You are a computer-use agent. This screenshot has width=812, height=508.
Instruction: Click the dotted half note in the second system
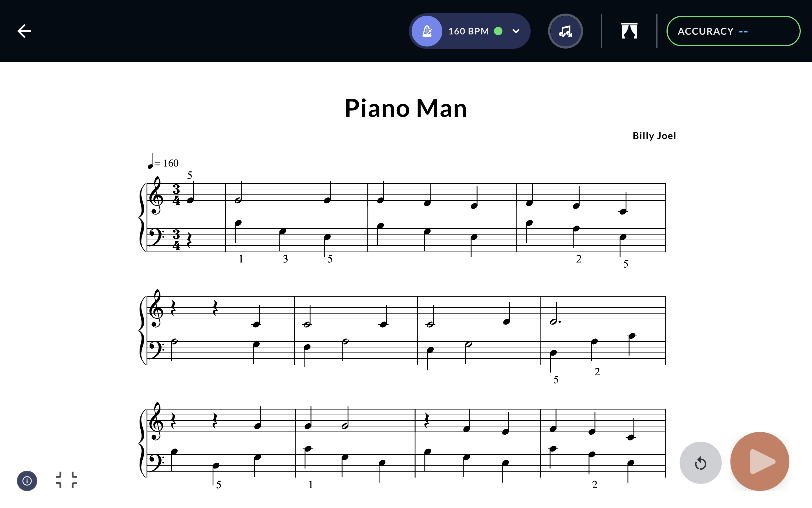(556, 314)
